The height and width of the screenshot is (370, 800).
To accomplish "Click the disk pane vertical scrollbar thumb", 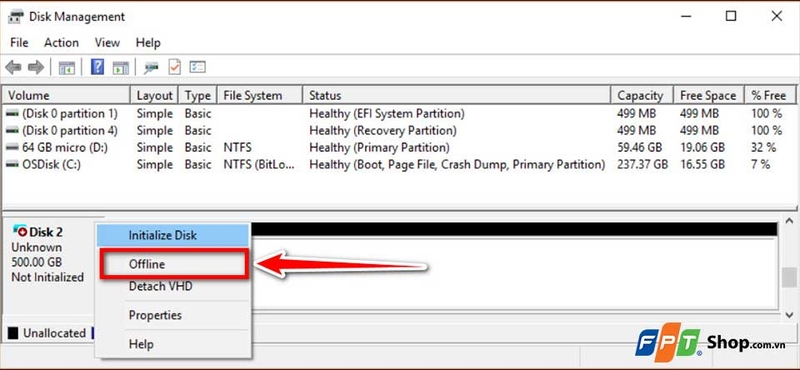I will click(789, 278).
